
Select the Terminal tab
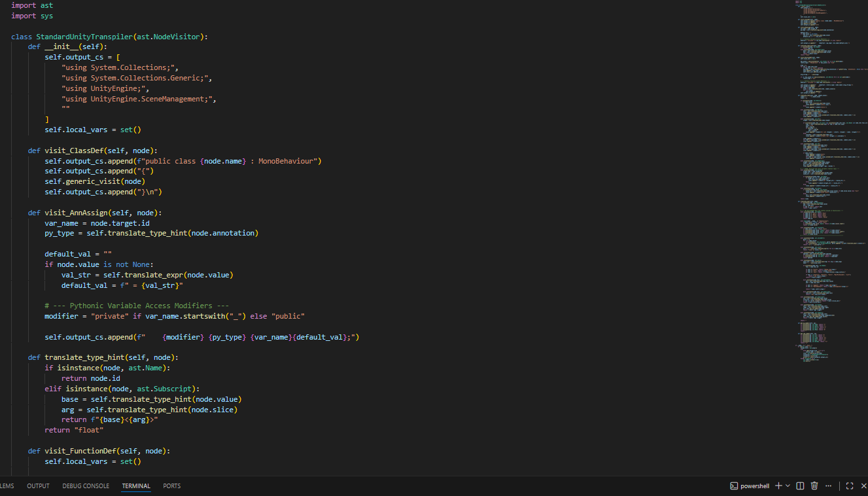tap(136, 486)
